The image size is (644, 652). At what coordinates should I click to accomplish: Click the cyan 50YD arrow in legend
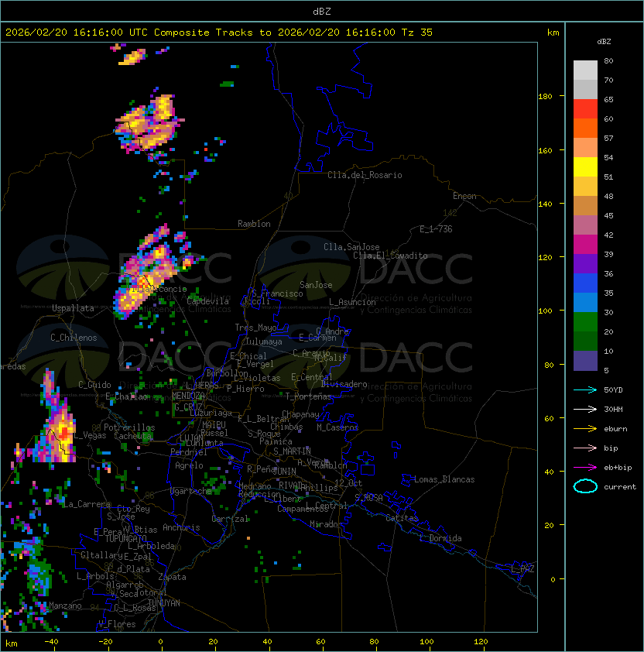585,390
